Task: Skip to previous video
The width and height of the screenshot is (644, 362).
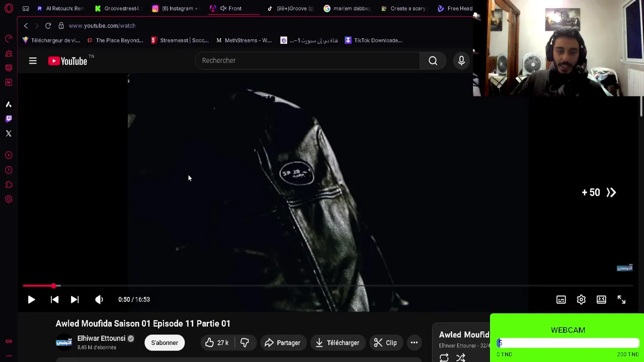Action: click(x=54, y=300)
